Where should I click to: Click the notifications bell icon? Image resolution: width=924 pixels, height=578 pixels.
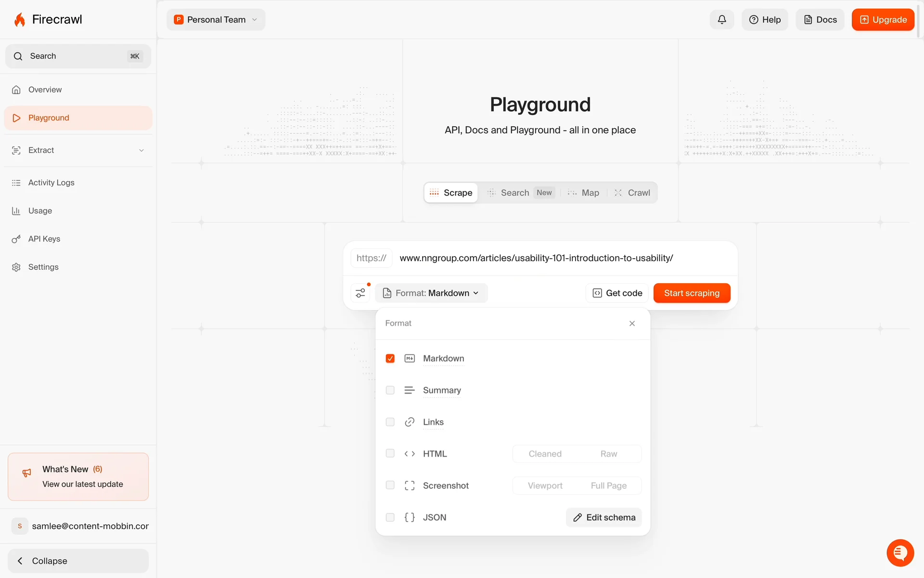[x=721, y=20]
